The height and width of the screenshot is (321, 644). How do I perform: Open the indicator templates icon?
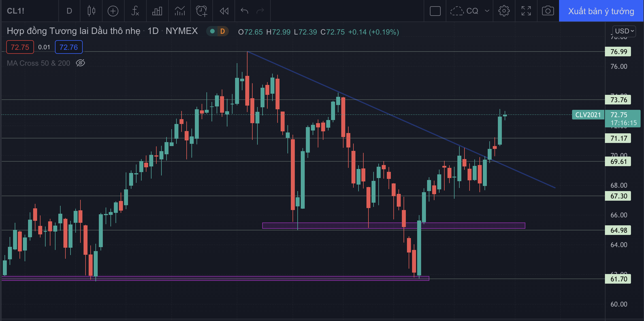pos(180,11)
